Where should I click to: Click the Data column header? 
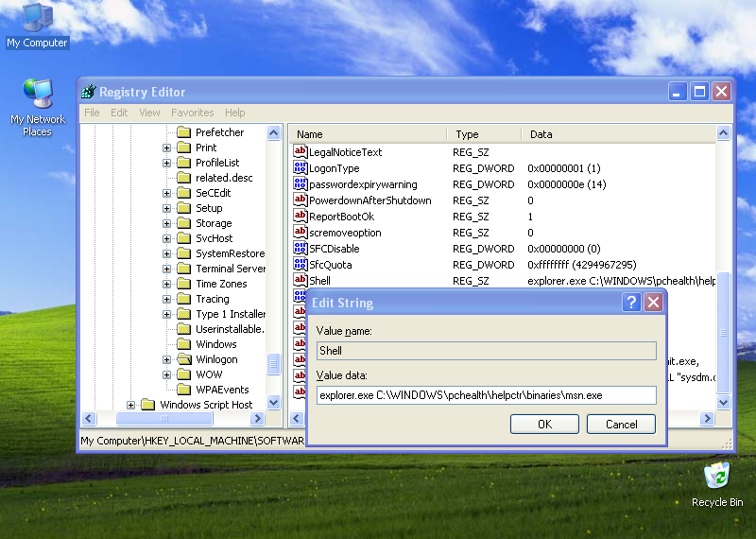click(619, 134)
